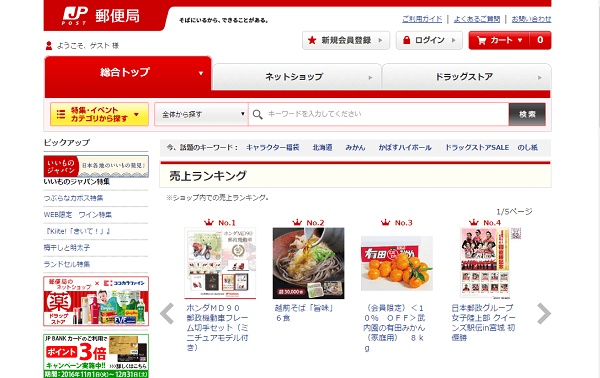This screenshot has height=378, width=600.
Task: Expand the 総合トップ tab arrow
Action: [x=201, y=73]
